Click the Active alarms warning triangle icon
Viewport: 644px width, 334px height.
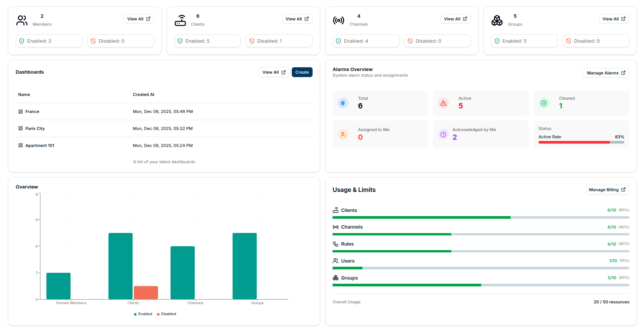[x=443, y=103]
